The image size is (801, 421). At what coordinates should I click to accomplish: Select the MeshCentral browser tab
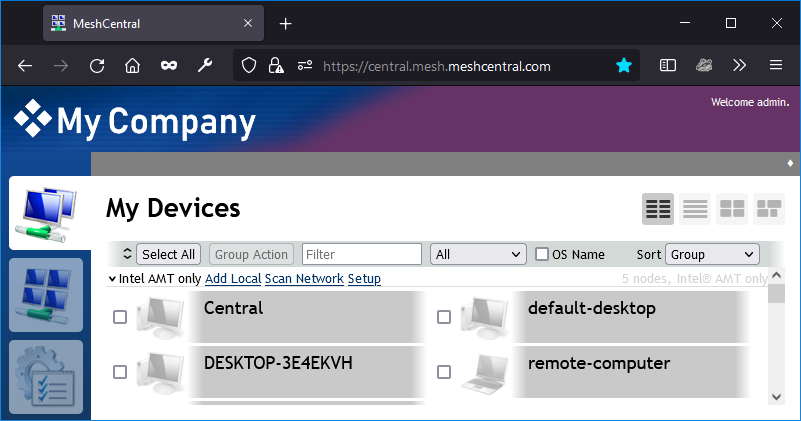[153, 24]
